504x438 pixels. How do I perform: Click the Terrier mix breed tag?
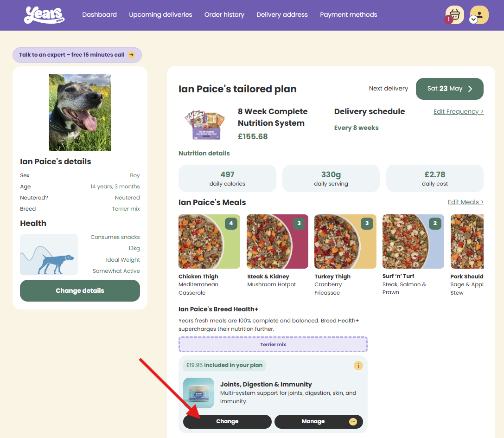click(273, 345)
